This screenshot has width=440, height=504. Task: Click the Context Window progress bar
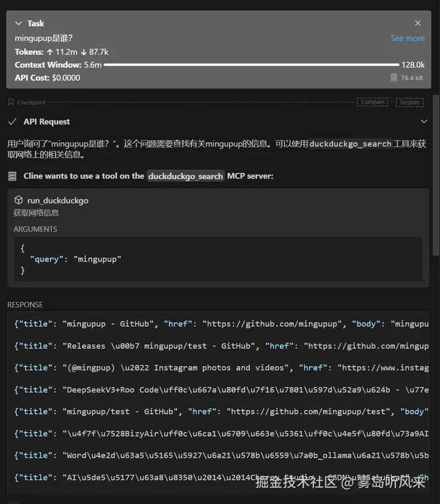pyautogui.click(x=251, y=65)
